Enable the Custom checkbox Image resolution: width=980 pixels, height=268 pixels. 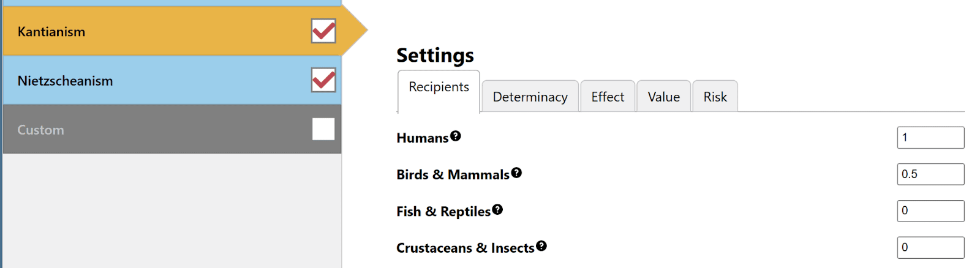(x=323, y=129)
